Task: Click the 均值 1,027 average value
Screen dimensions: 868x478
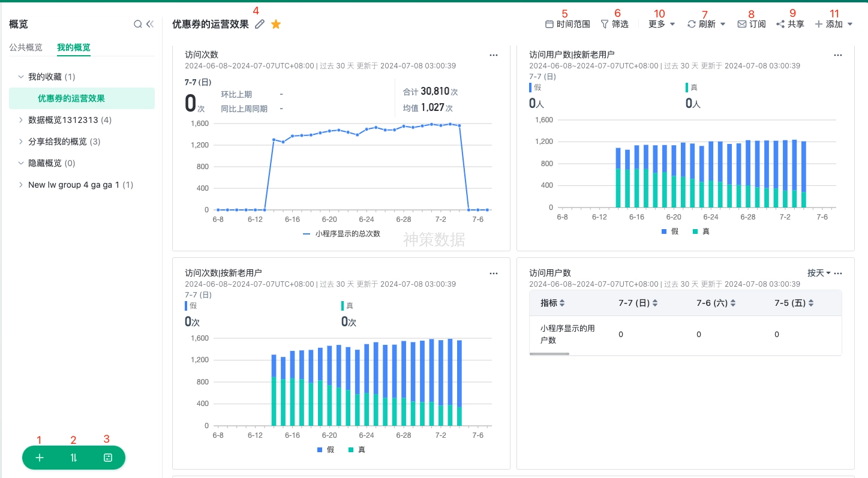Action: point(428,108)
